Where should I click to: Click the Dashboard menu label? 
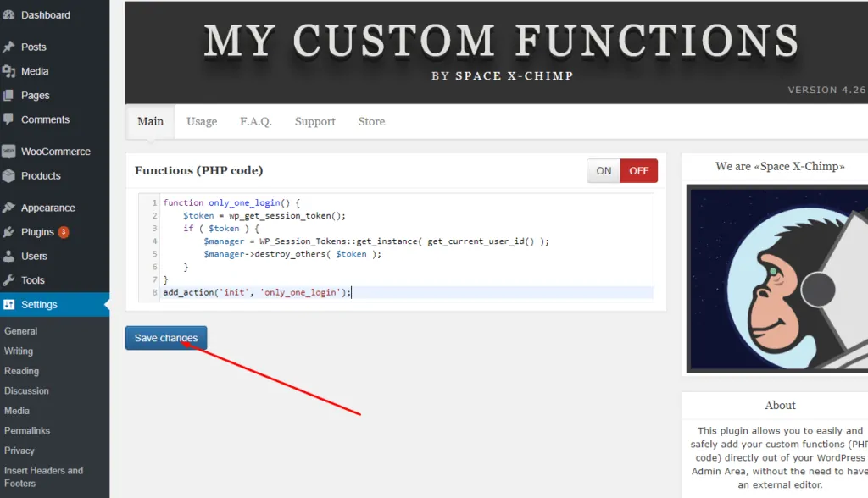pos(46,15)
